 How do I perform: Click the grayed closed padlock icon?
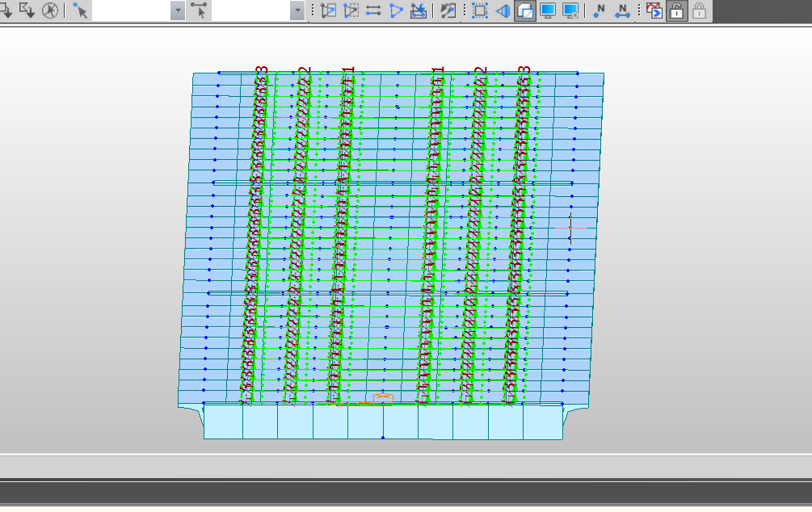[699, 10]
